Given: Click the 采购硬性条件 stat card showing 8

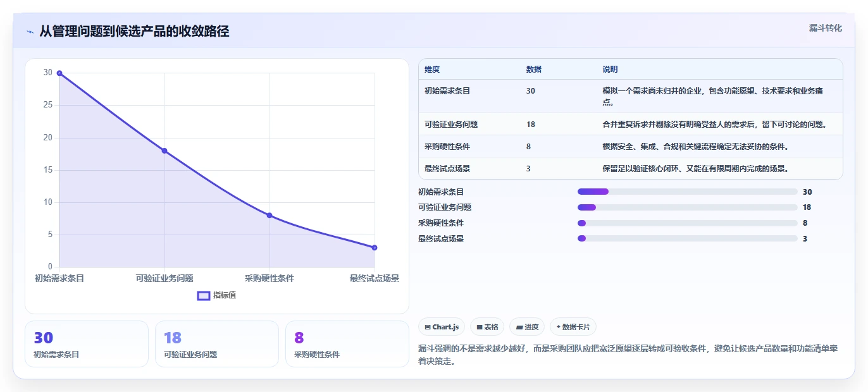Looking at the screenshot, I should [347, 344].
